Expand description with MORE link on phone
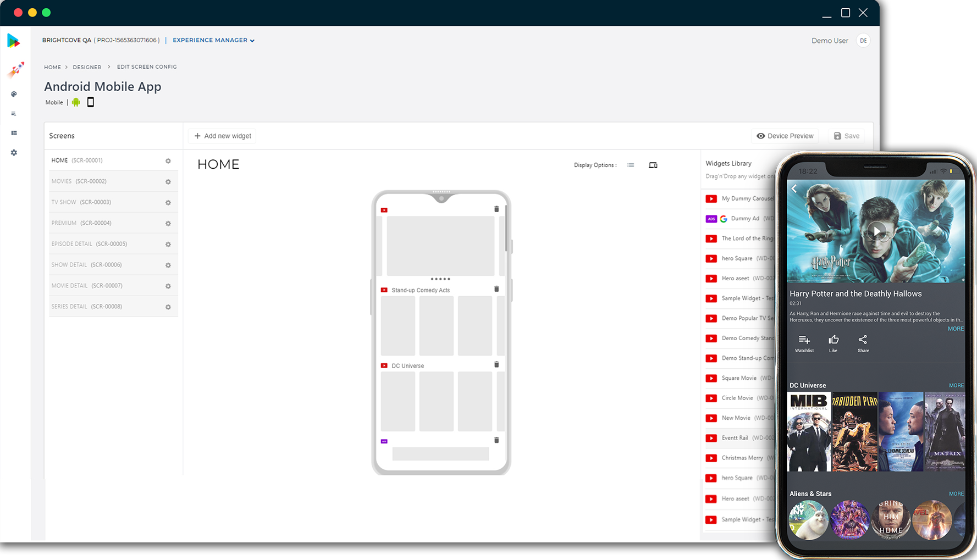The height and width of the screenshot is (560, 977). point(956,329)
